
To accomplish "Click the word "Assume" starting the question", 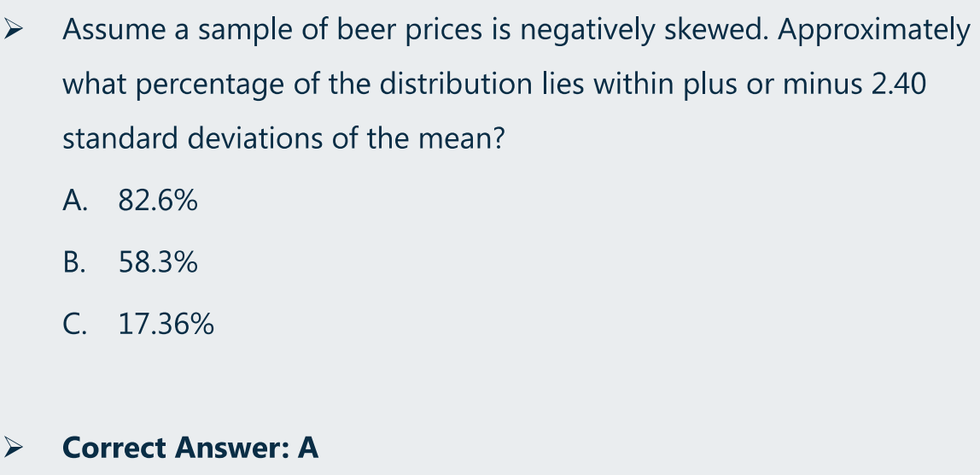I will pyautogui.click(x=114, y=30).
